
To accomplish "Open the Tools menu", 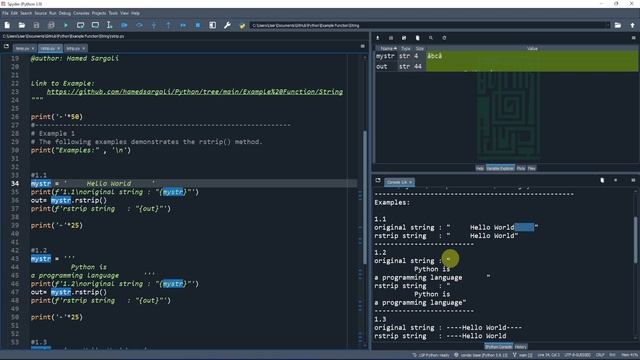I will tap(113, 13).
